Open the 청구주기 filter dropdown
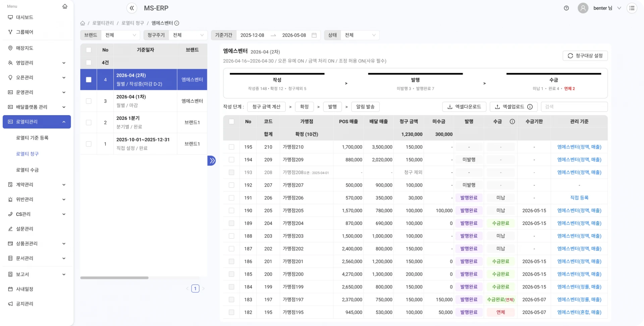 click(x=188, y=35)
